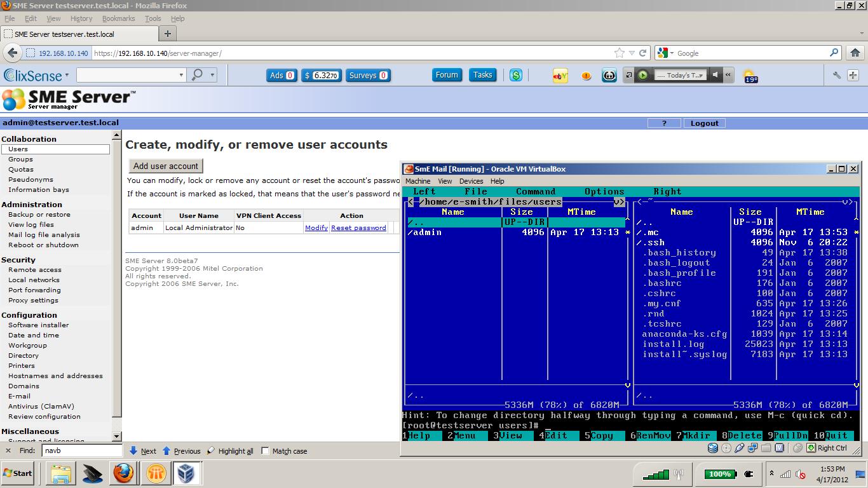Expand hidden icons in the system tray
This screenshot has width=868, height=488.
pos(772,473)
